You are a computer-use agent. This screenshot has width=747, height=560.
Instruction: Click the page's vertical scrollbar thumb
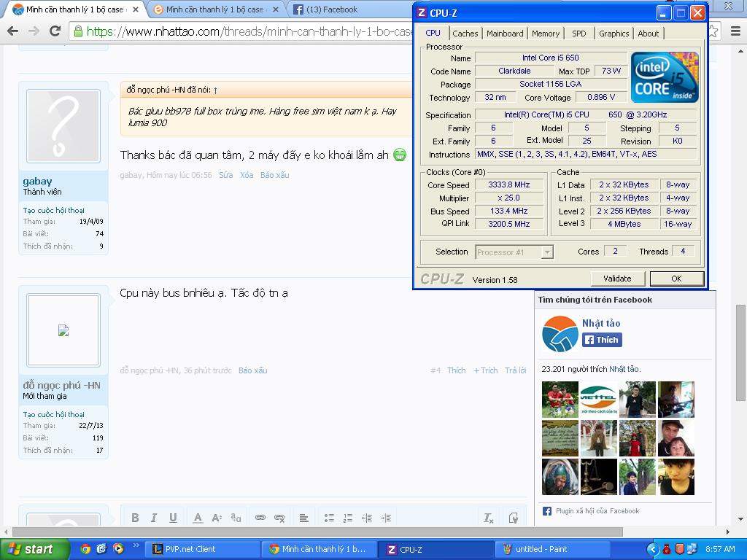741,351
